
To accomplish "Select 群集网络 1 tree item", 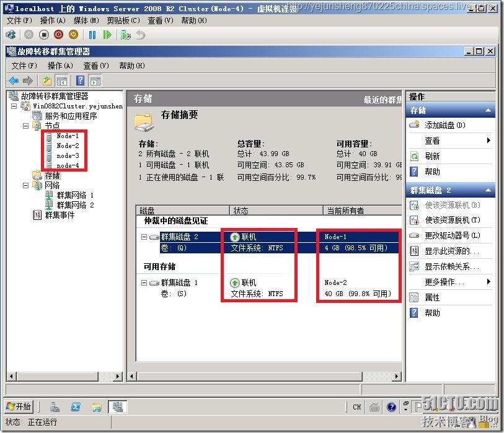I will [x=75, y=195].
